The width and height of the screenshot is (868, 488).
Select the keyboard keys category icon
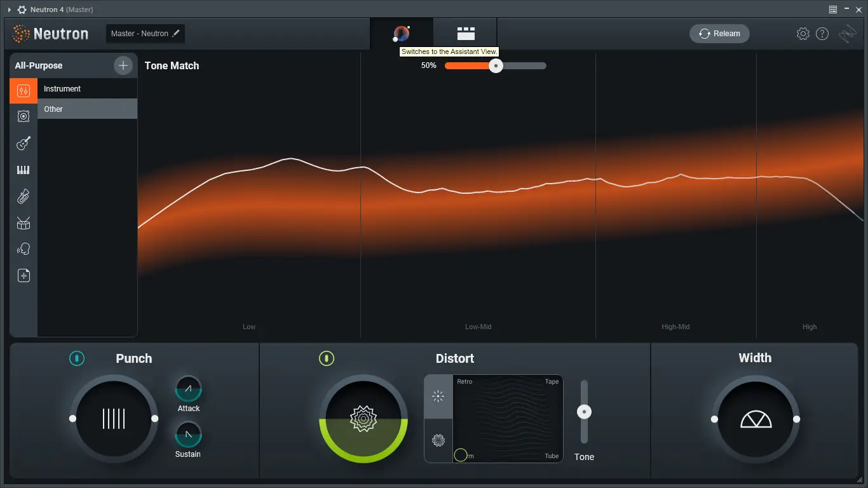click(x=24, y=170)
